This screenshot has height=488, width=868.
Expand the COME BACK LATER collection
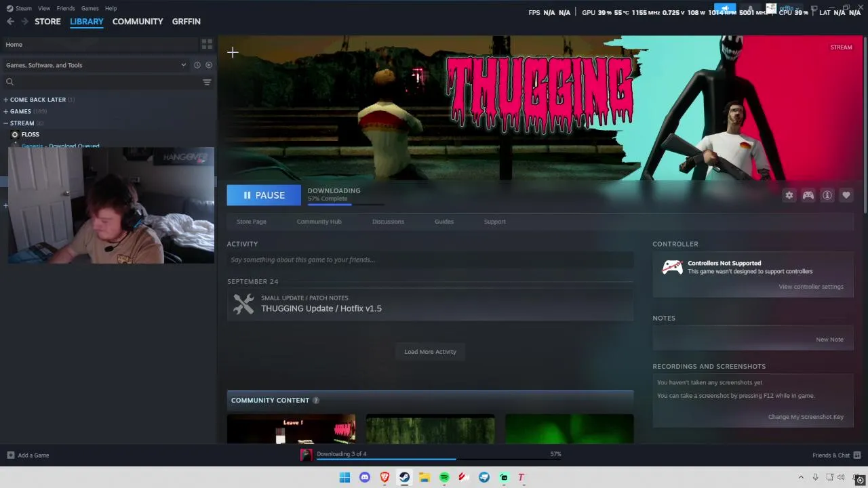(6, 100)
